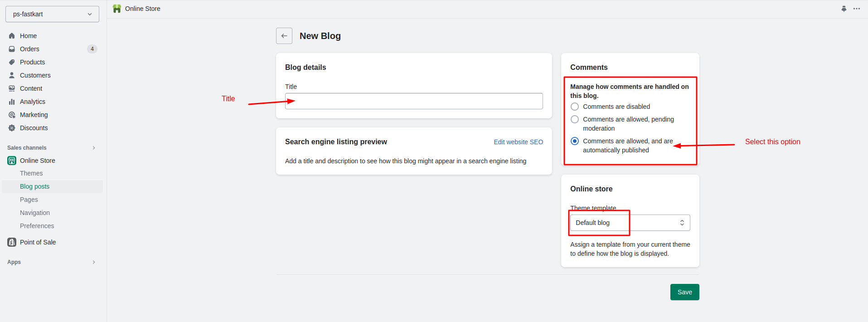Select comments automatically published radio option
868x322 pixels.
coord(575,141)
